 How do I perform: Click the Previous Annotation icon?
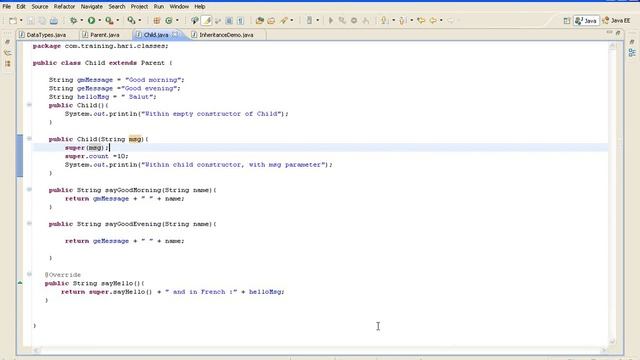coord(402,20)
